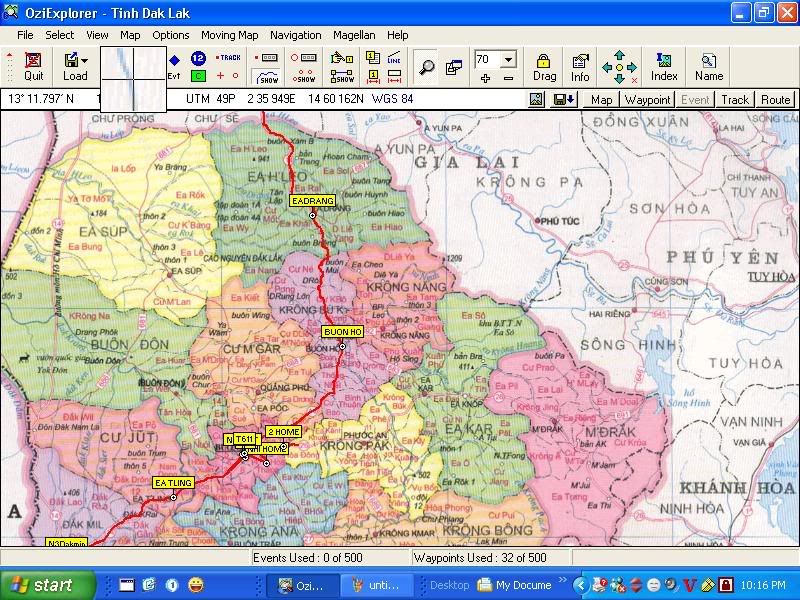Open the Map menu
The height and width of the screenshot is (600, 800).
pos(130,35)
